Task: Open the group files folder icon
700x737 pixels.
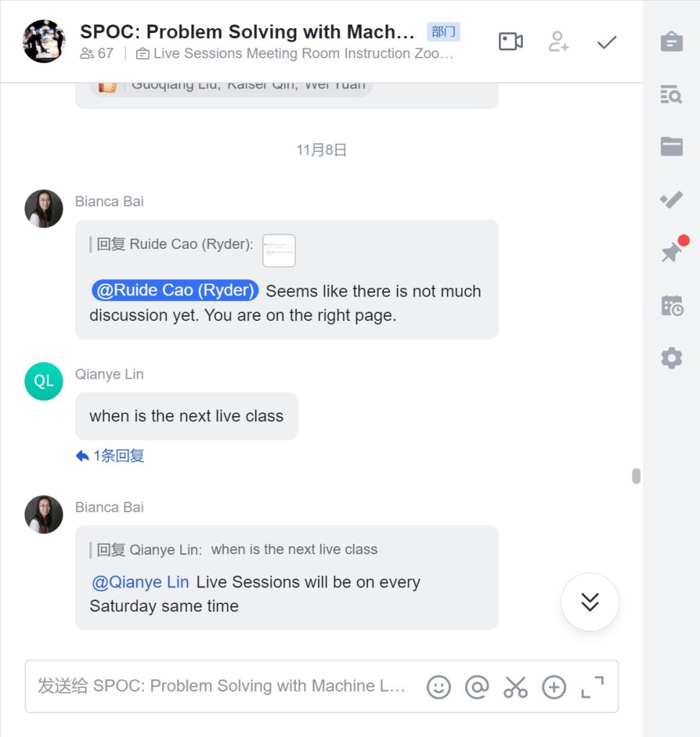Action: (671, 147)
